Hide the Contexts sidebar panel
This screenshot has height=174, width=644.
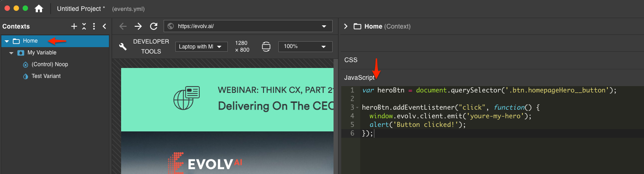[x=104, y=26]
